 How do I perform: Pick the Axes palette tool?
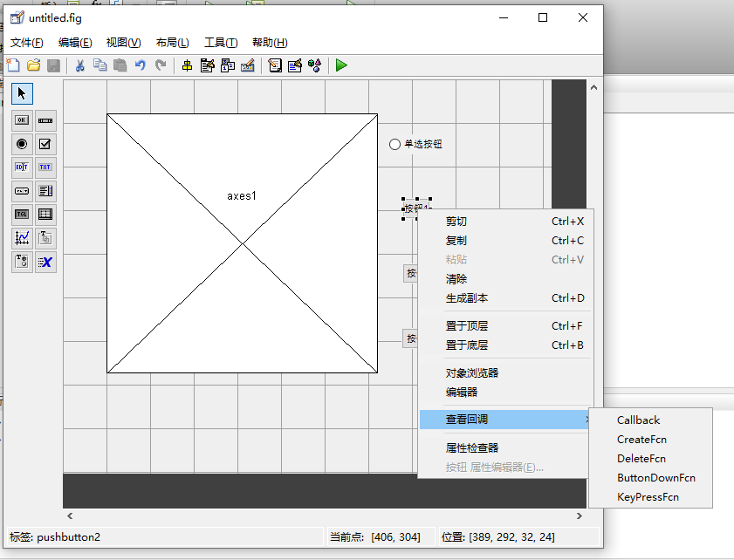pos(22,238)
